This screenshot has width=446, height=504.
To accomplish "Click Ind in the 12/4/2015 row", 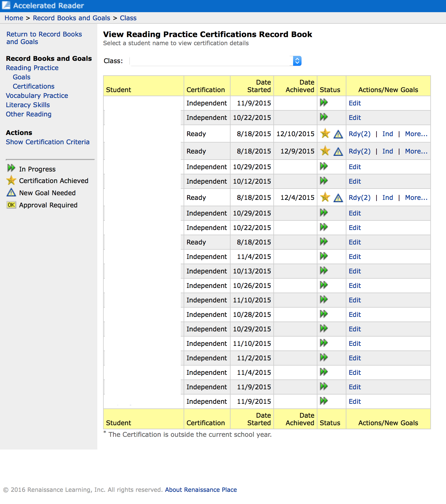I will [x=387, y=198].
